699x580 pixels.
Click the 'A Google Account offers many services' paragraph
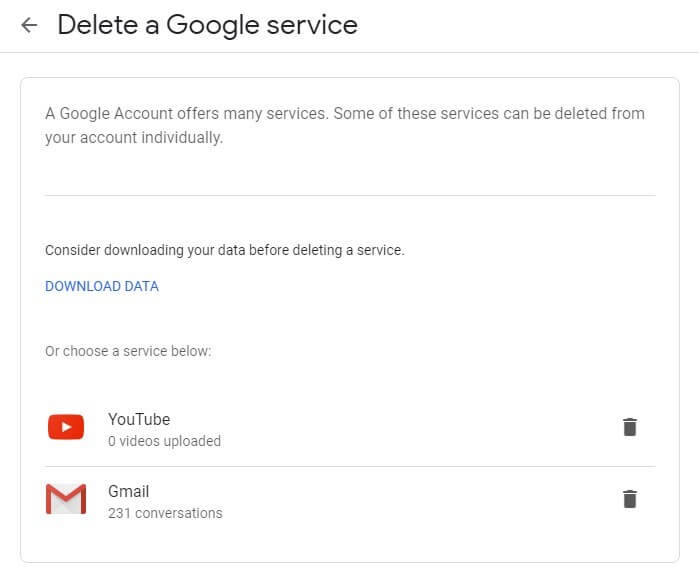coord(345,125)
